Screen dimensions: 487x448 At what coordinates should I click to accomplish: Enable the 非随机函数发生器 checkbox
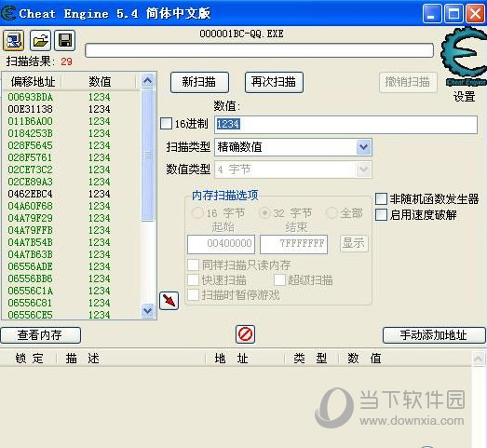tap(381, 198)
